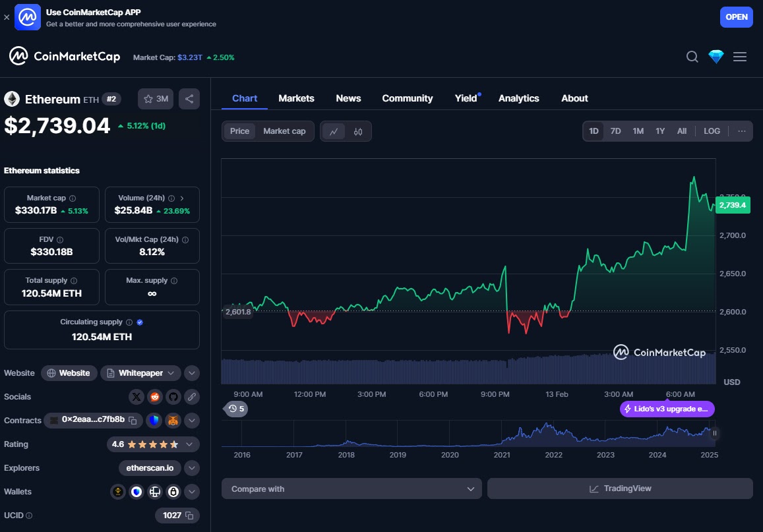Open the search magnifier icon
This screenshot has height=532, width=763.
(x=692, y=57)
